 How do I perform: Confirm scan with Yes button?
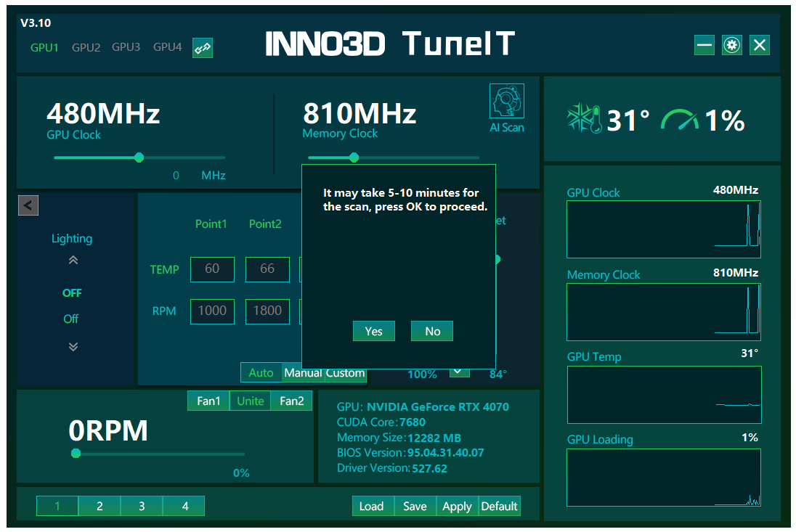coord(373,331)
